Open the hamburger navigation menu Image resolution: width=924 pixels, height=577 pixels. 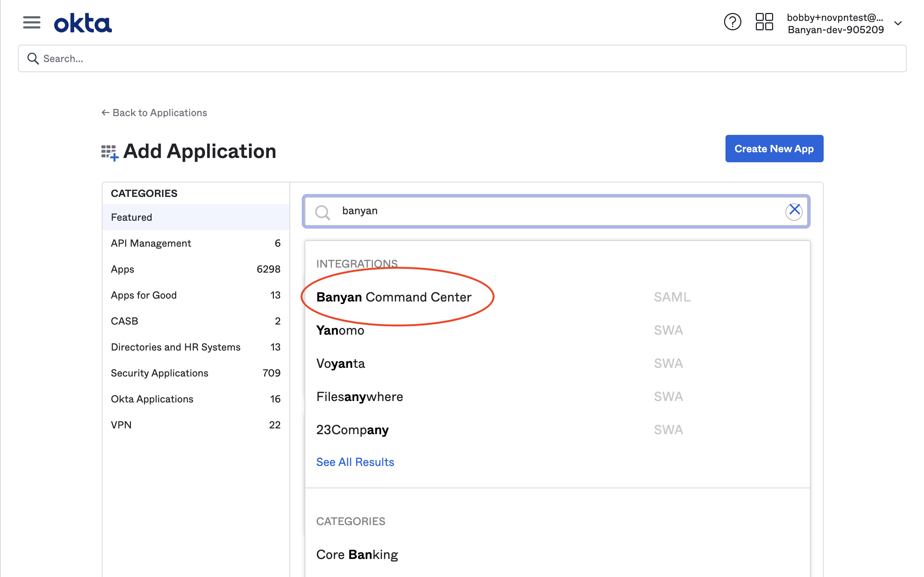31,22
